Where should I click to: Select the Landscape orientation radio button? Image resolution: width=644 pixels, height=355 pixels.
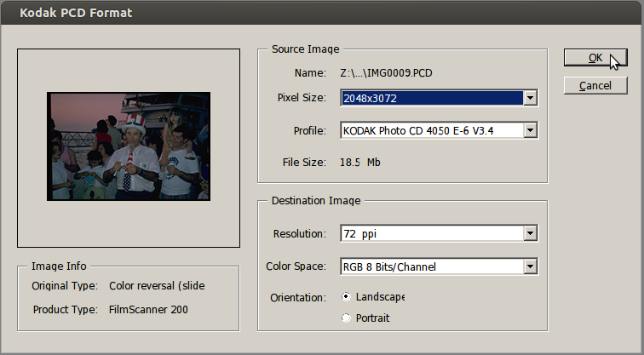pos(346,297)
